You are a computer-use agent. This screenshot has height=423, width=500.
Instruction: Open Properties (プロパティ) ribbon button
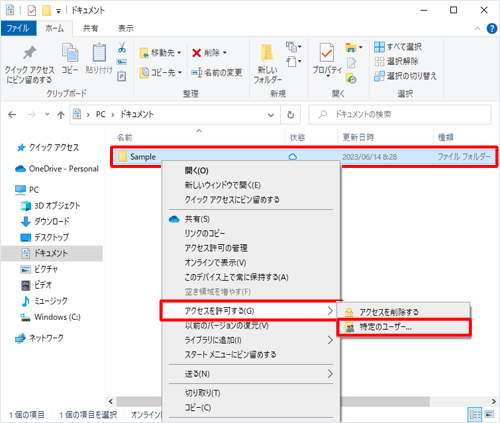(327, 60)
